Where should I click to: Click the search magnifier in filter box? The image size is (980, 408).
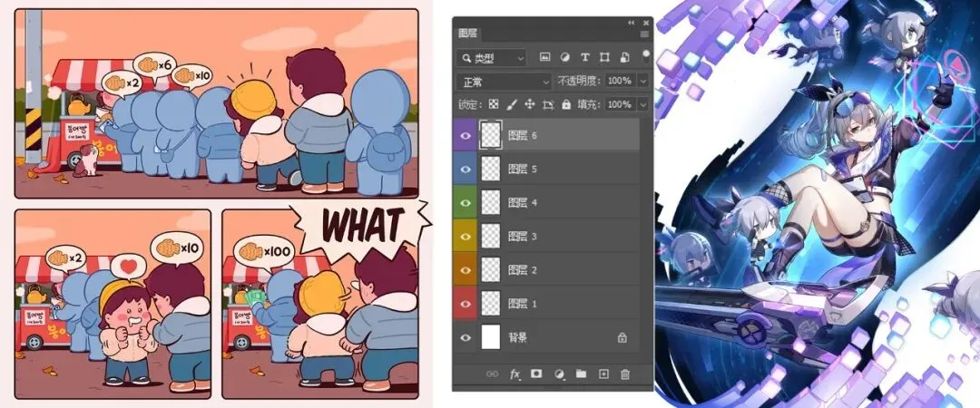467,58
